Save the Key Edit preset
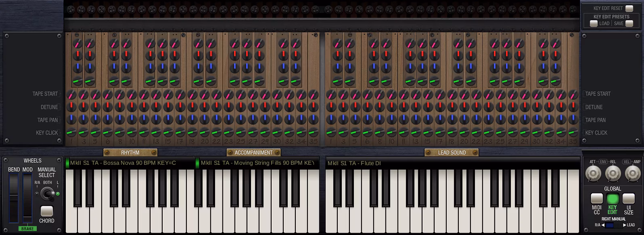Viewport: 644px width, 235px height. pyautogui.click(x=629, y=23)
